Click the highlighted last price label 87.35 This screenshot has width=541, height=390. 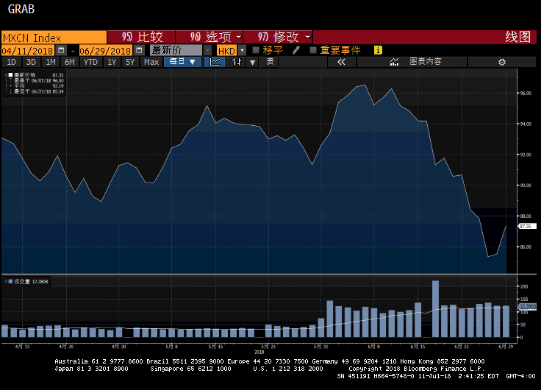(527, 226)
